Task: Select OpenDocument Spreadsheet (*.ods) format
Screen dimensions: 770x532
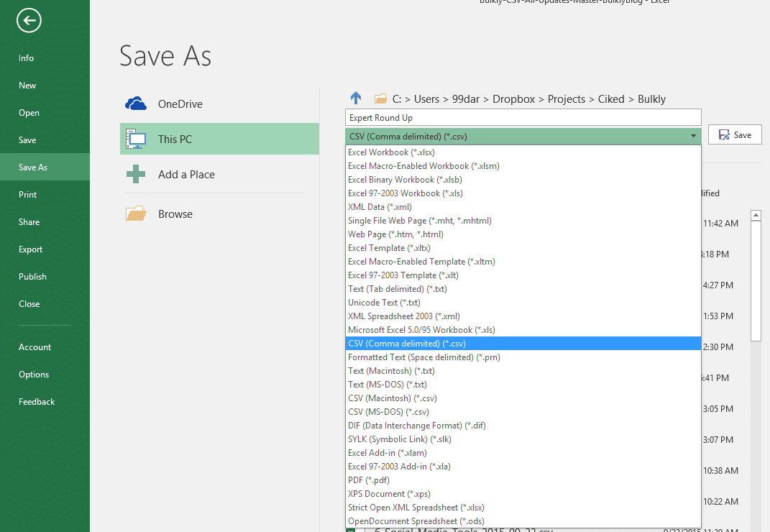Action: (523, 521)
